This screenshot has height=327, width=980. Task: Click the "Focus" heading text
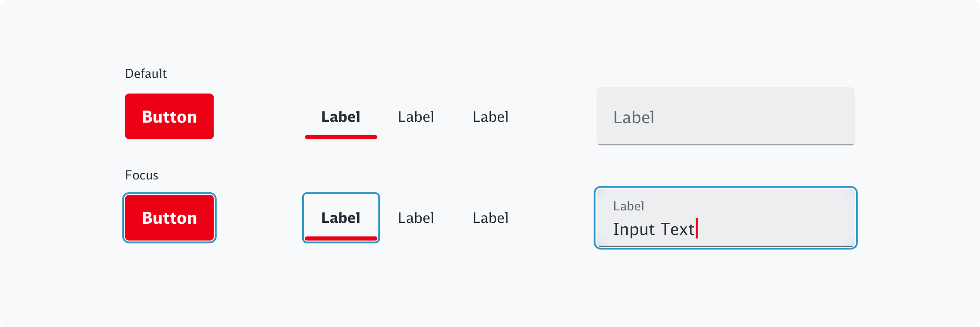pos(141,176)
